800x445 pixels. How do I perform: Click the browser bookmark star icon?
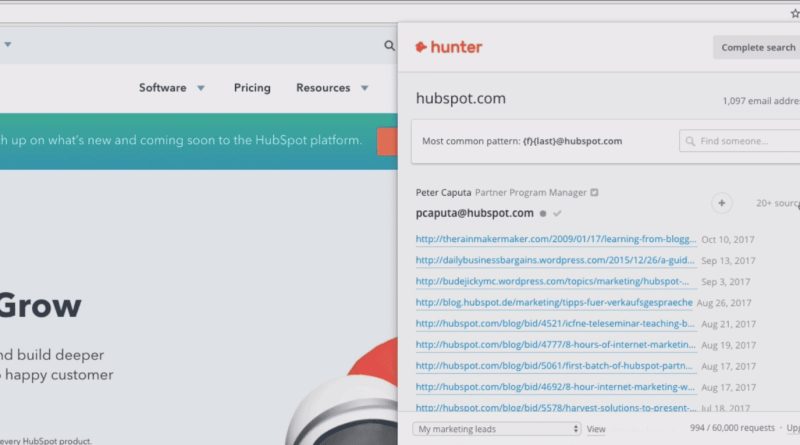tap(795, 14)
